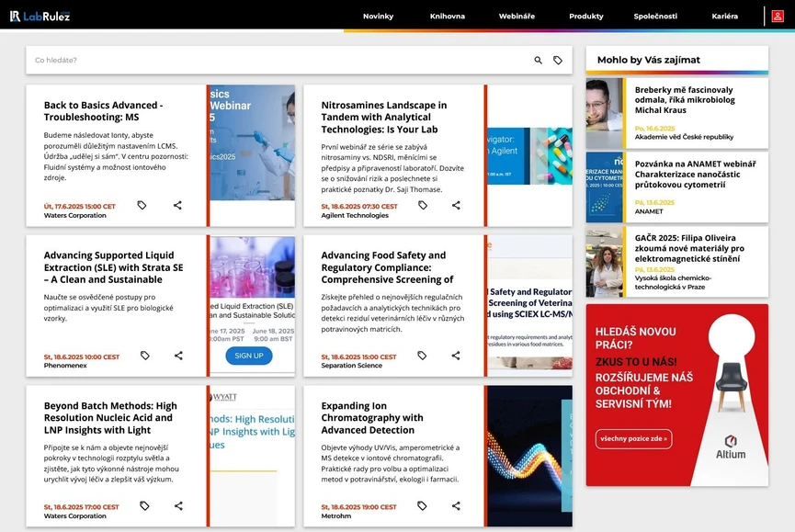Open search by clicking the magnifier icon
The image size is (795, 532).
click(538, 59)
